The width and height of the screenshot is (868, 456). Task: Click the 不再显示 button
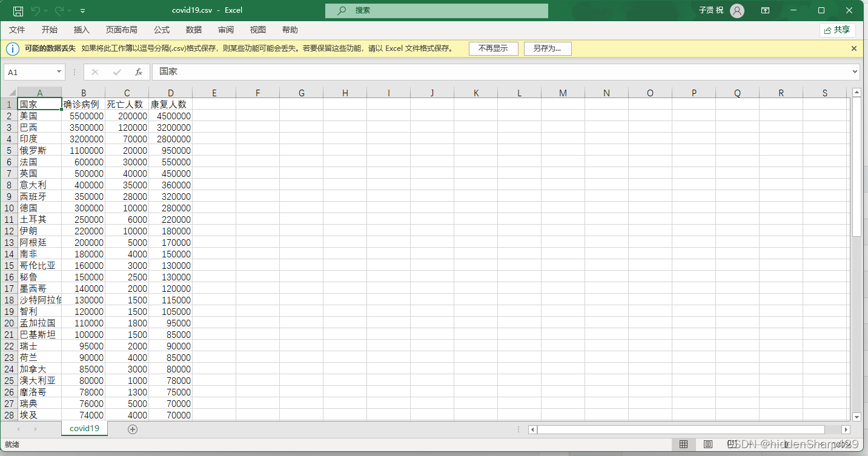(493, 48)
